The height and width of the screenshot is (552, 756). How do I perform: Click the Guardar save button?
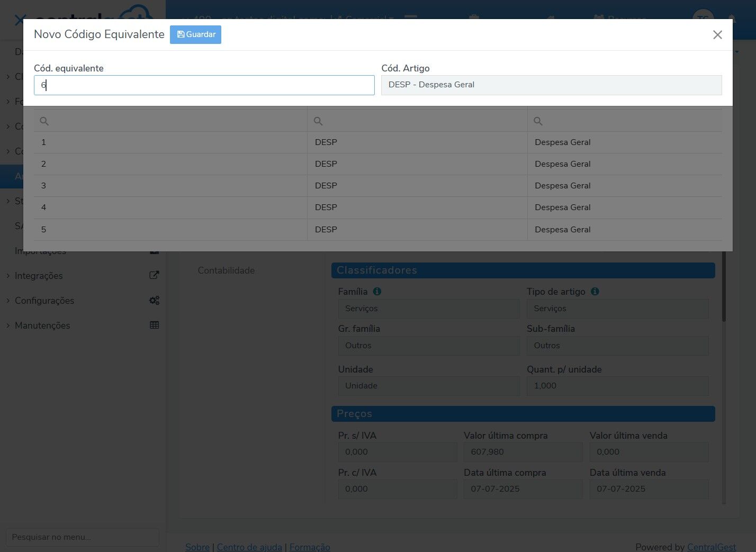195,34
